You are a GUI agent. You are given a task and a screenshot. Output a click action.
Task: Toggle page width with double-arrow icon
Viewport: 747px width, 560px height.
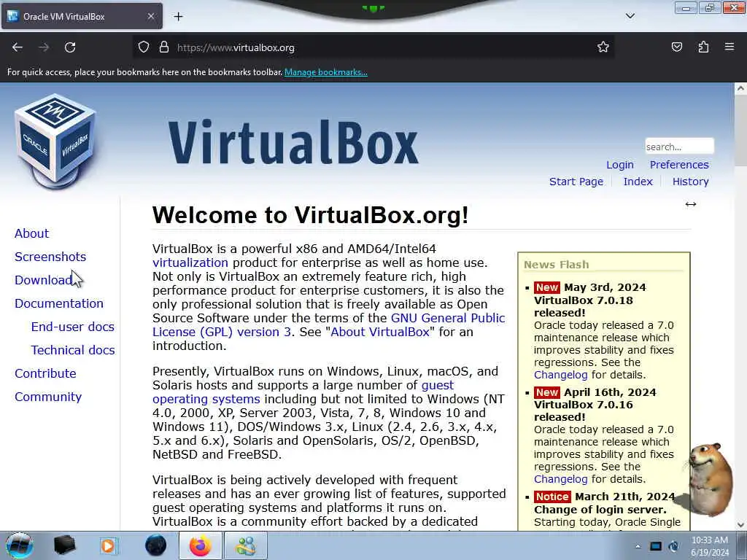691,204
